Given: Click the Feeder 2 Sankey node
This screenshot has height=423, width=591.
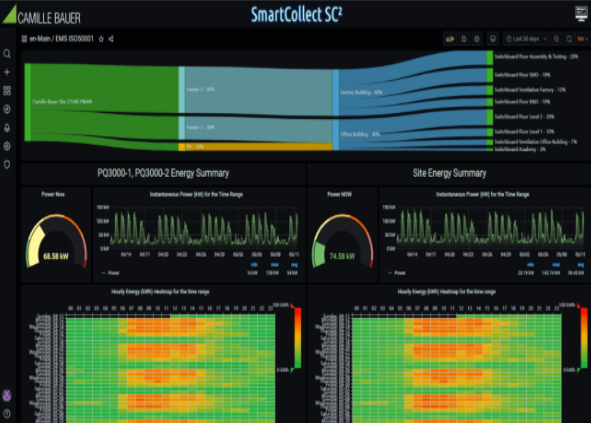Looking at the screenshot, I should point(182,90).
